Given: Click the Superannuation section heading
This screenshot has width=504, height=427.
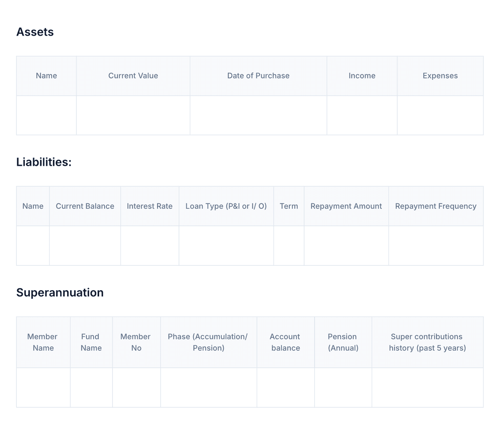Looking at the screenshot, I should (x=60, y=292).
